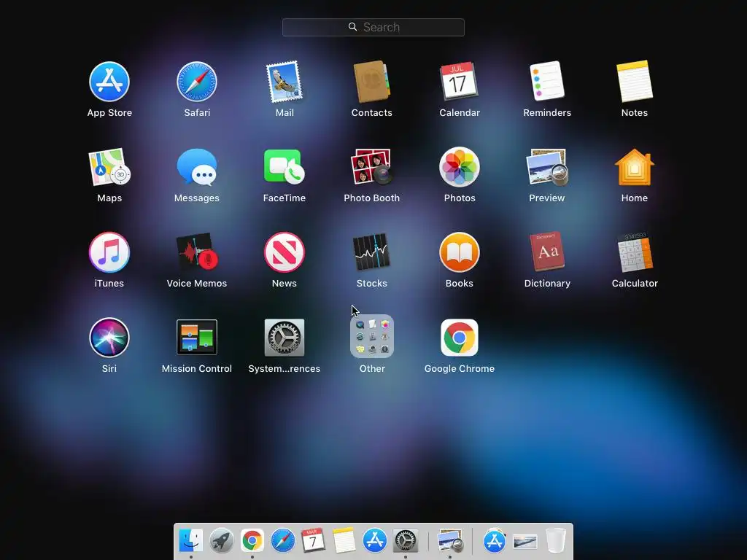Launch Safari from the Launchpad grid
This screenshot has width=747, height=560.
[x=197, y=82]
